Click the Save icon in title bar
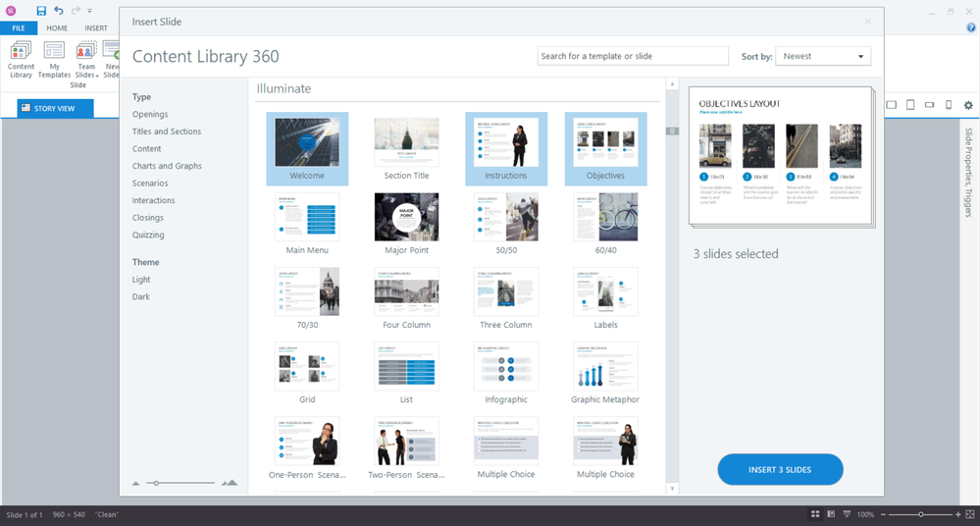 pos(41,11)
